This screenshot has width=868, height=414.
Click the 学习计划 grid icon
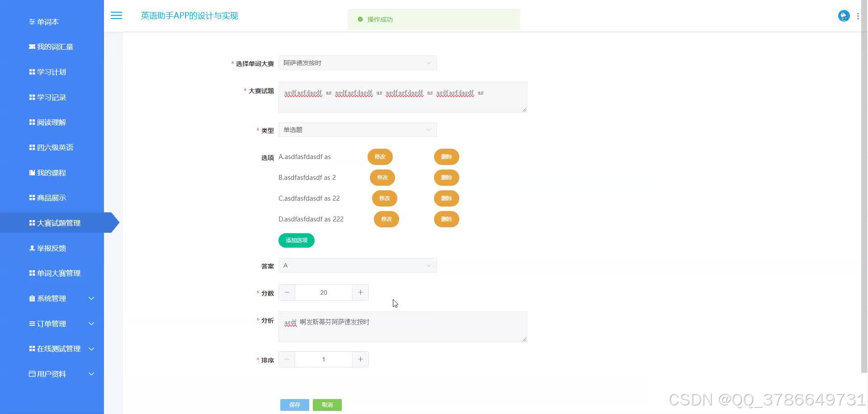click(32, 72)
